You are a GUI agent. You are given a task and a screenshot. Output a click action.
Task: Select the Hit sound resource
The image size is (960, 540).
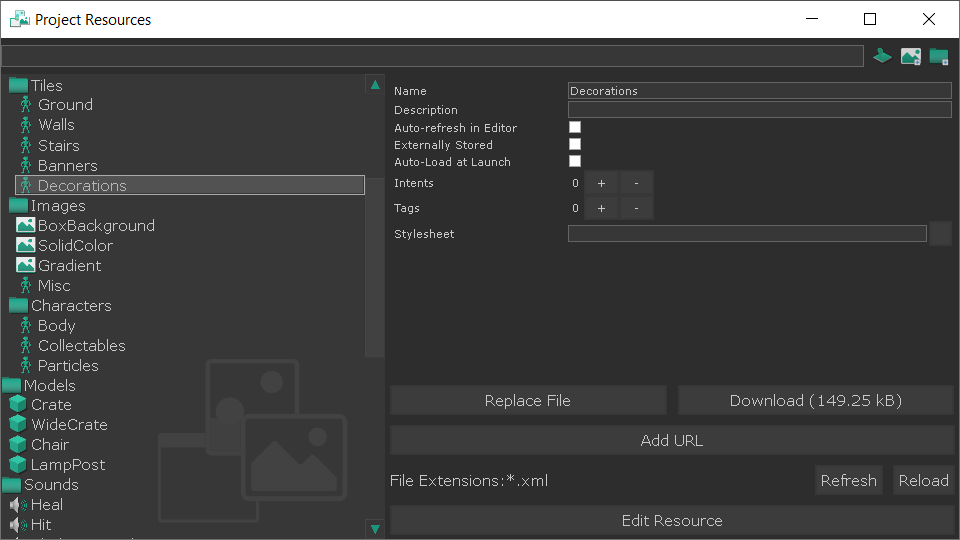click(31, 525)
